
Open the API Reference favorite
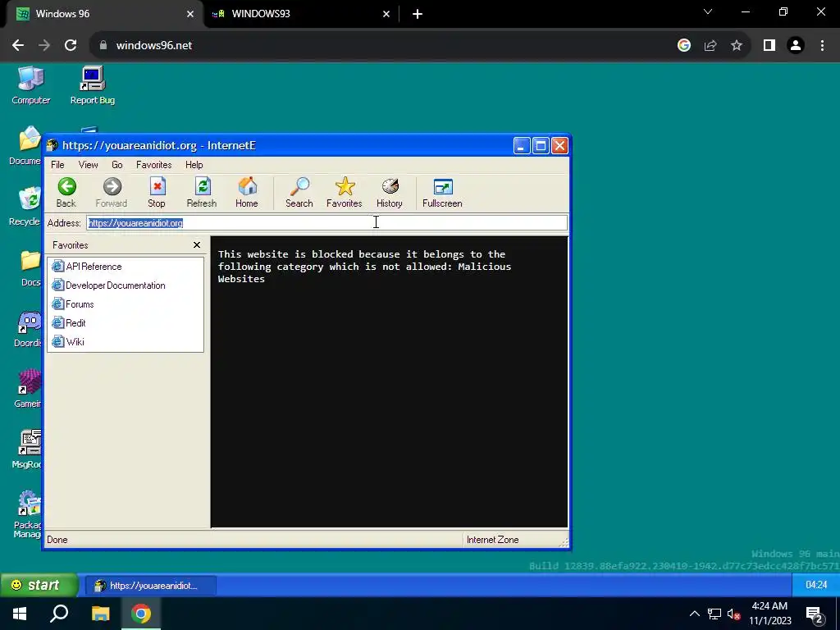pos(87,267)
